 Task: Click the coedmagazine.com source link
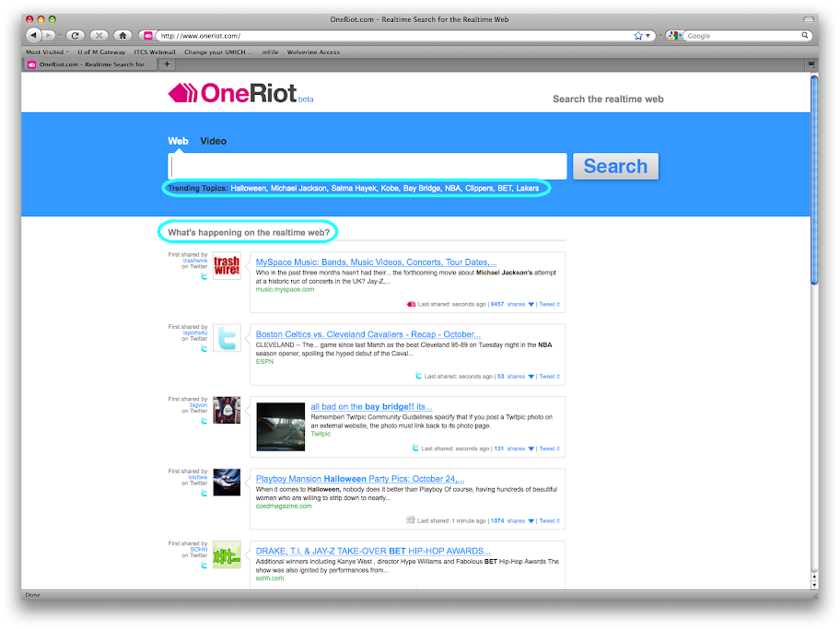[x=284, y=507]
